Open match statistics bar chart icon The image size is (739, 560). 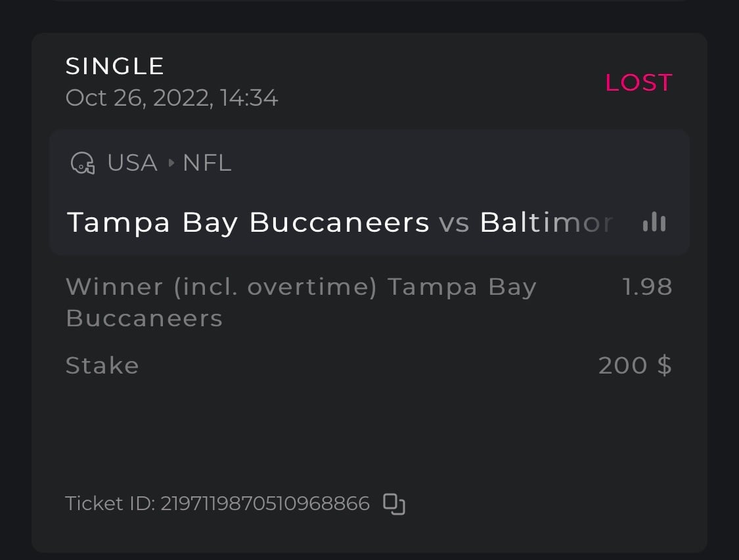[654, 223]
